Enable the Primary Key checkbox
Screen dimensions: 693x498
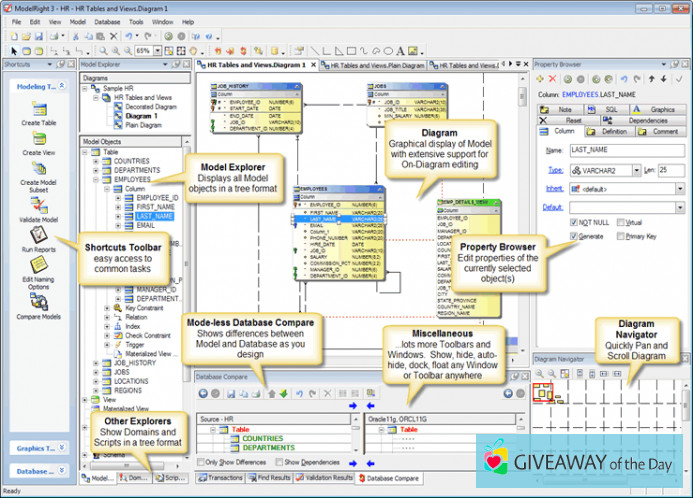click(x=620, y=237)
